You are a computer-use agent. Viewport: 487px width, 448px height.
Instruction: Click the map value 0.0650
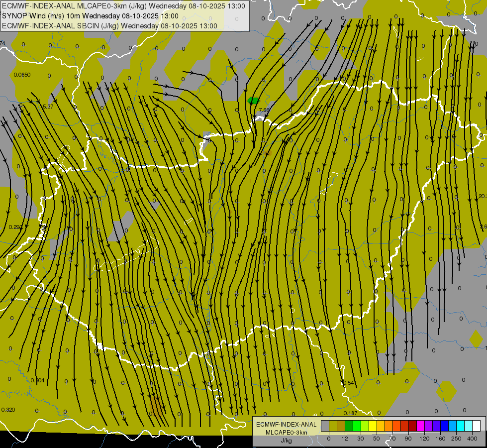pyautogui.click(x=22, y=75)
